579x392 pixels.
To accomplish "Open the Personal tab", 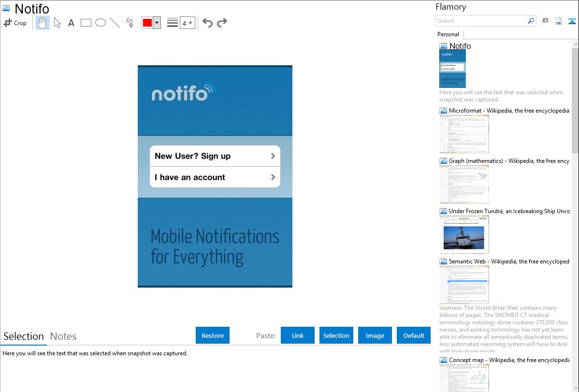I will (449, 34).
